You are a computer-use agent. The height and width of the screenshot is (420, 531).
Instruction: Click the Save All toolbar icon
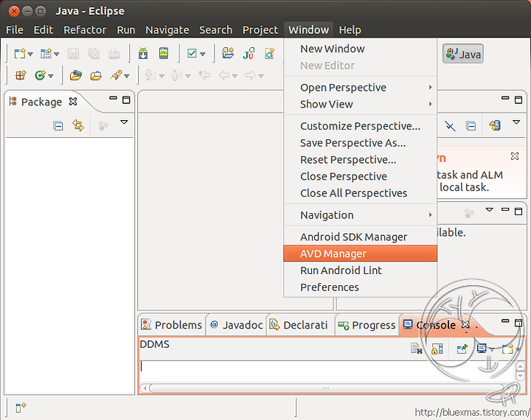point(94,54)
